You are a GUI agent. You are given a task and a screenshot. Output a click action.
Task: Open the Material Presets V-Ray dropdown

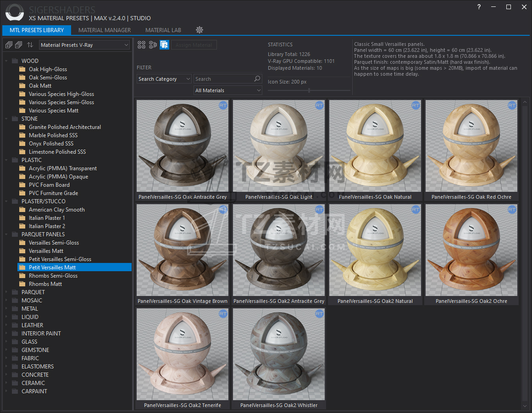pyautogui.click(x=84, y=45)
